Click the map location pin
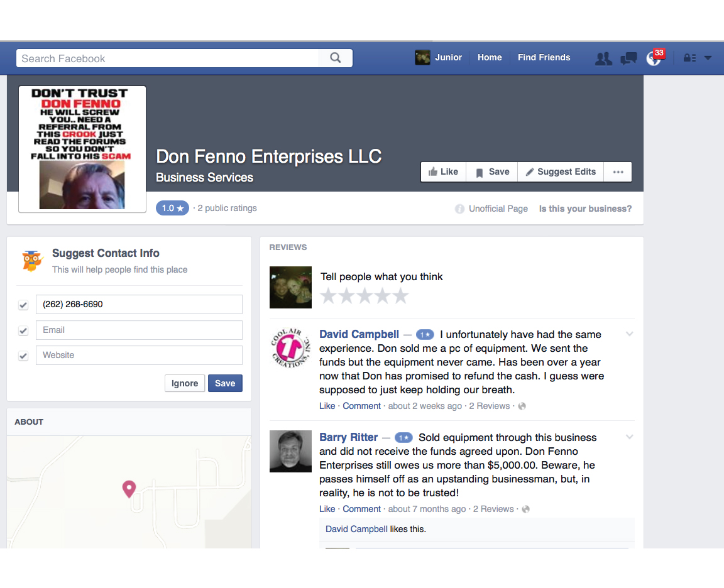The height and width of the screenshot is (588, 724). (x=129, y=489)
